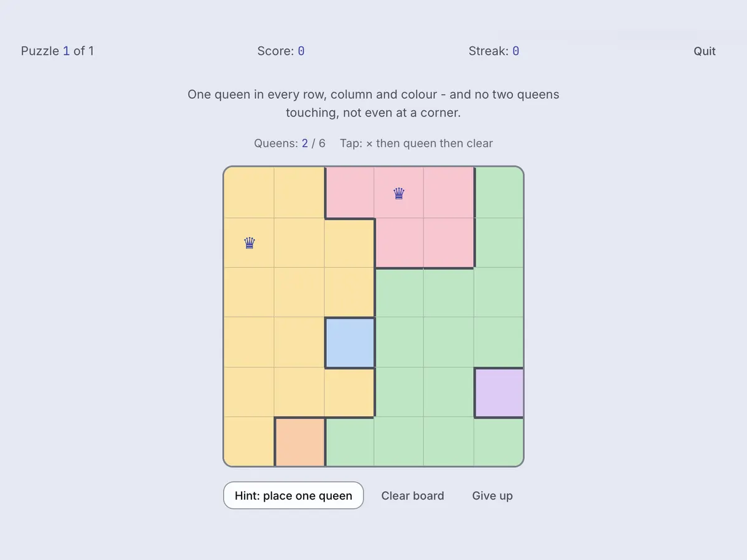
Task: Click Clear board
Action: (413, 495)
